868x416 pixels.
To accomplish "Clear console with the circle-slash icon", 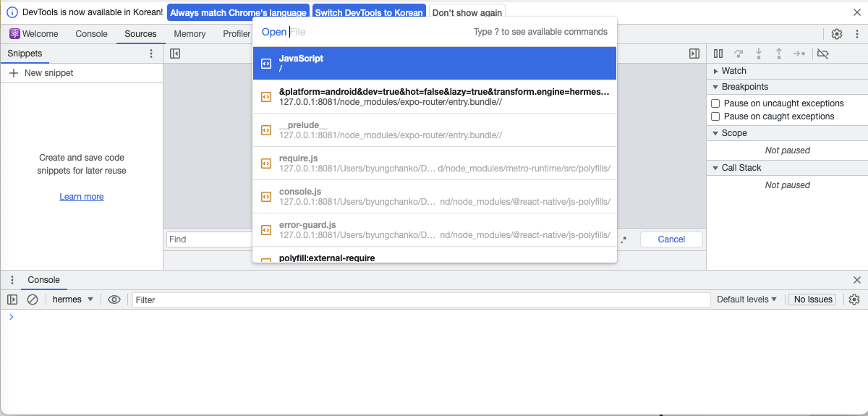I will coord(33,300).
